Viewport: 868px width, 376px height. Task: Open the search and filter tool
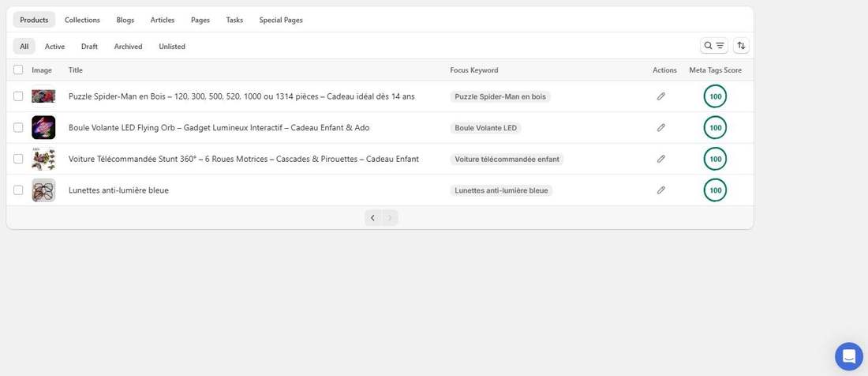pos(713,45)
